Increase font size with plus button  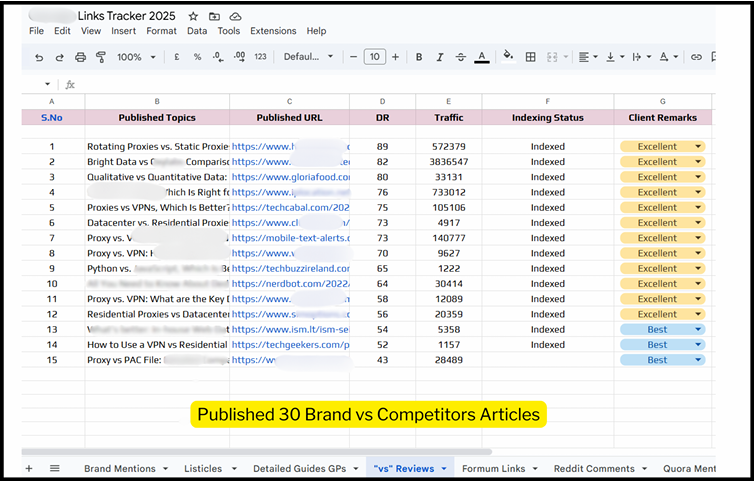coord(395,57)
